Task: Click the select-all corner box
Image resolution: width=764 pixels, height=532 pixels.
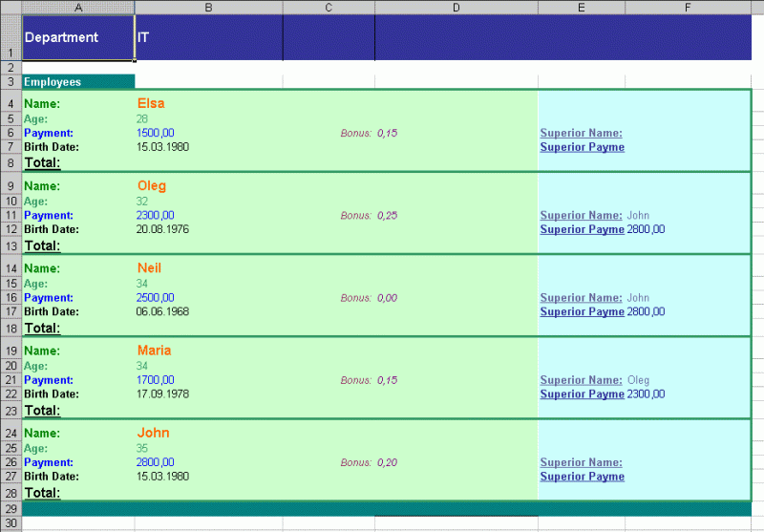Action: tap(11, 8)
